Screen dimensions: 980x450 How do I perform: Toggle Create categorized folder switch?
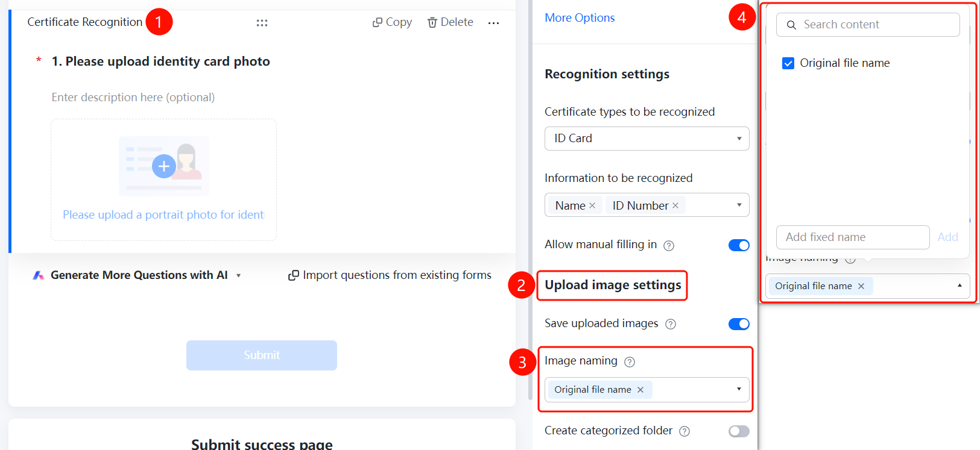pyautogui.click(x=739, y=431)
